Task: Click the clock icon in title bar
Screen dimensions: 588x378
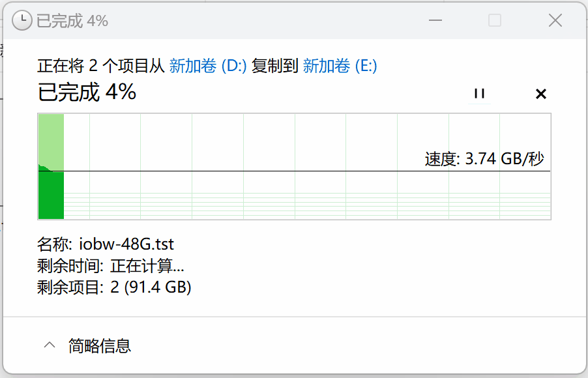Action: (22, 21)
